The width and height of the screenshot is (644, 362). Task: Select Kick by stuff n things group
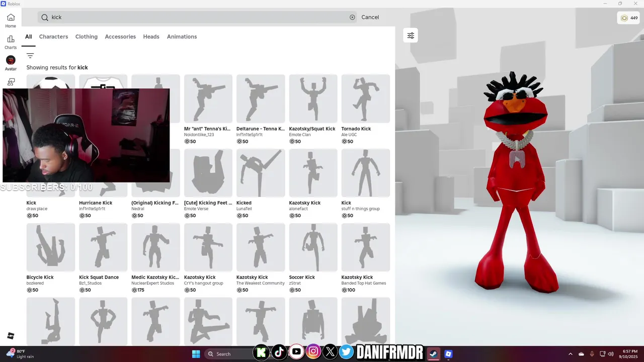(365, 173)
